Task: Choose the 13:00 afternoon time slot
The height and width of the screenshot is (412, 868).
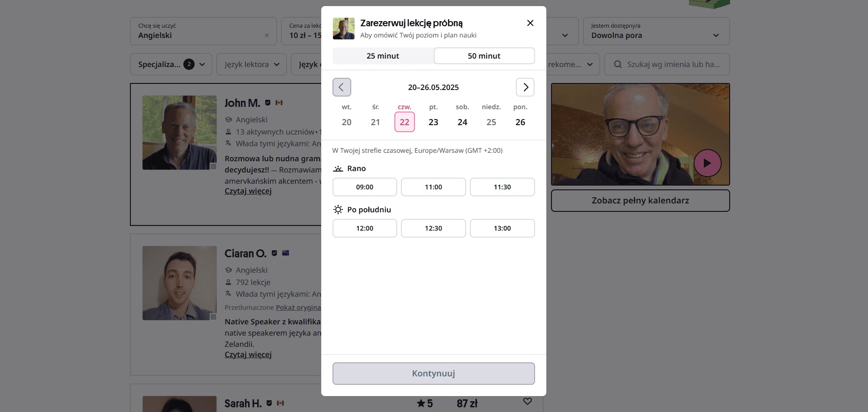Action: click(x=502, y=228)
